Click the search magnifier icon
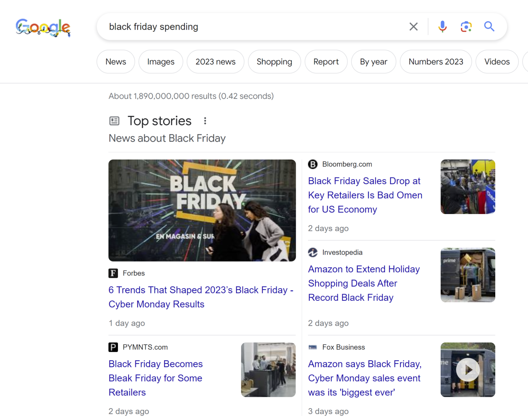The width and height of the screenshot is (528, 420). (489, 26)
